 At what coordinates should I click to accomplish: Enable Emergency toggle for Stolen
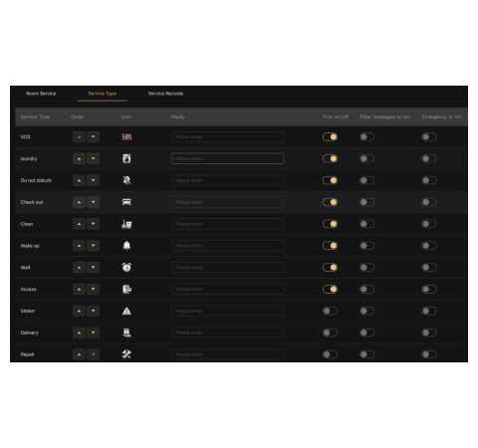[x=429, y=311]
